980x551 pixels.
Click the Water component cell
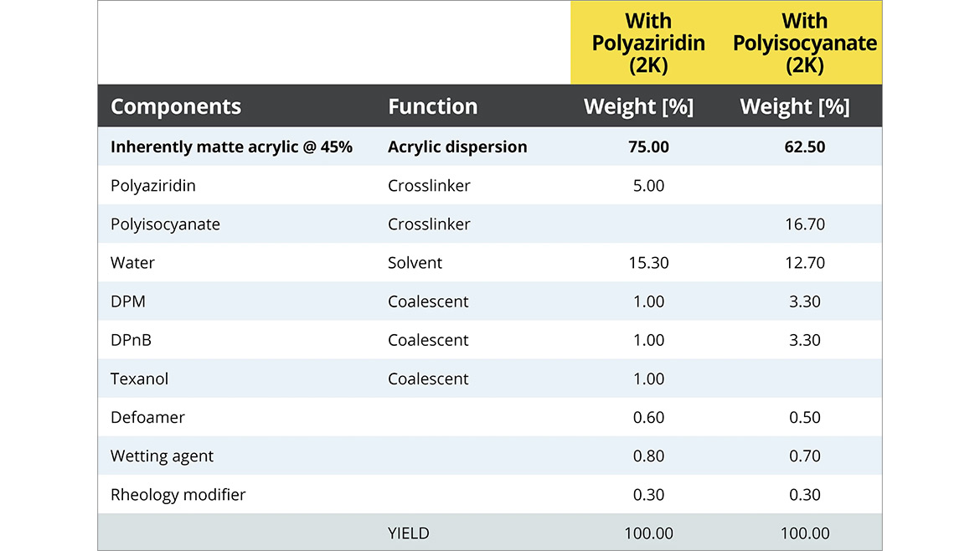click(x=132, y=263)
